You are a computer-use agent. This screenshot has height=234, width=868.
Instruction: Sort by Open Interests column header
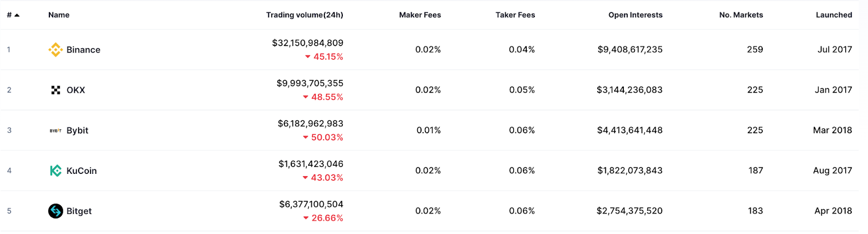[635, 15]
